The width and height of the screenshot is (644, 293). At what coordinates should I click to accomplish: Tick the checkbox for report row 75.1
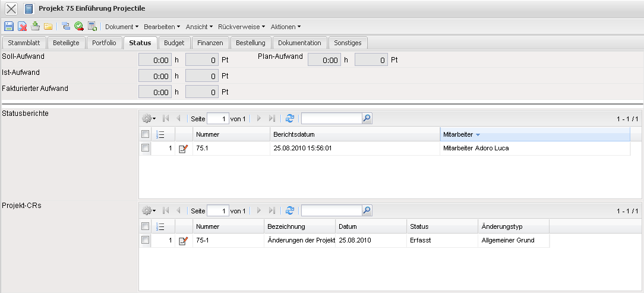click(x=146, y=148)
